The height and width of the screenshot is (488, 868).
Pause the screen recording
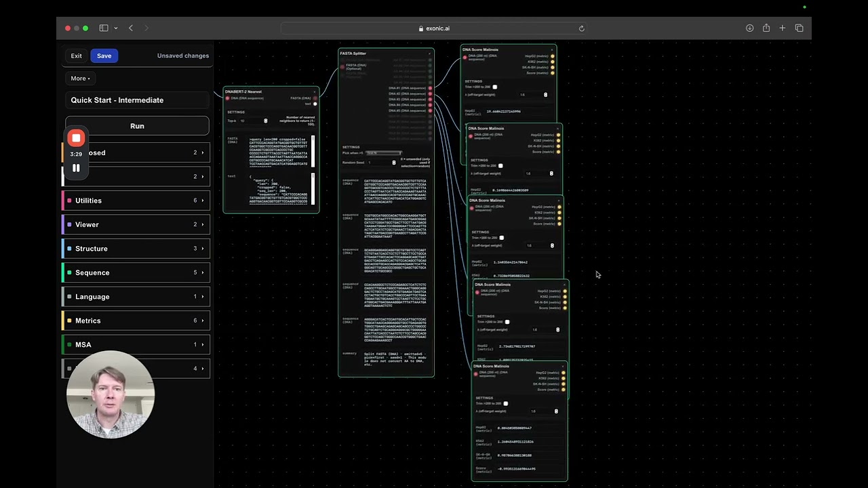76,168
